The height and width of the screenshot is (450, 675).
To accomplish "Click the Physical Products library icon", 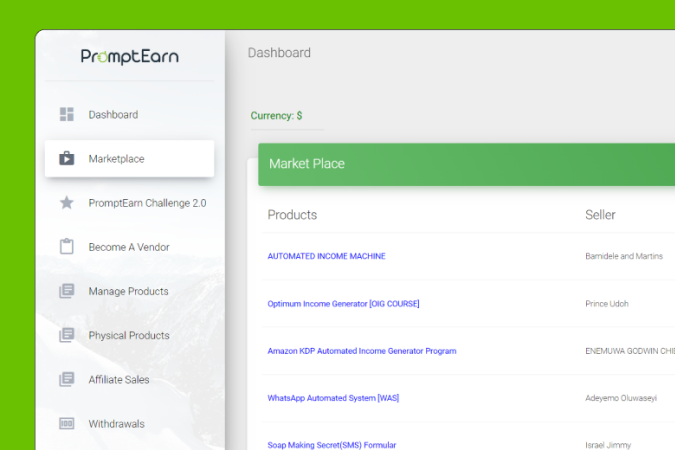I will click(67, 335).
